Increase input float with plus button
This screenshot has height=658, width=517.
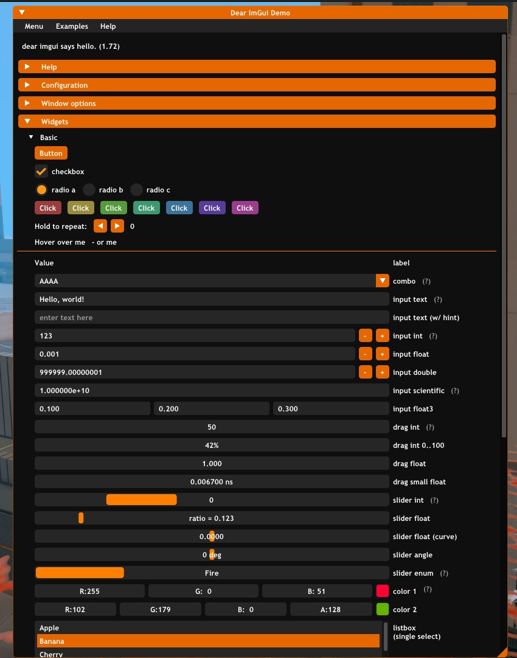tap(382, 354)
